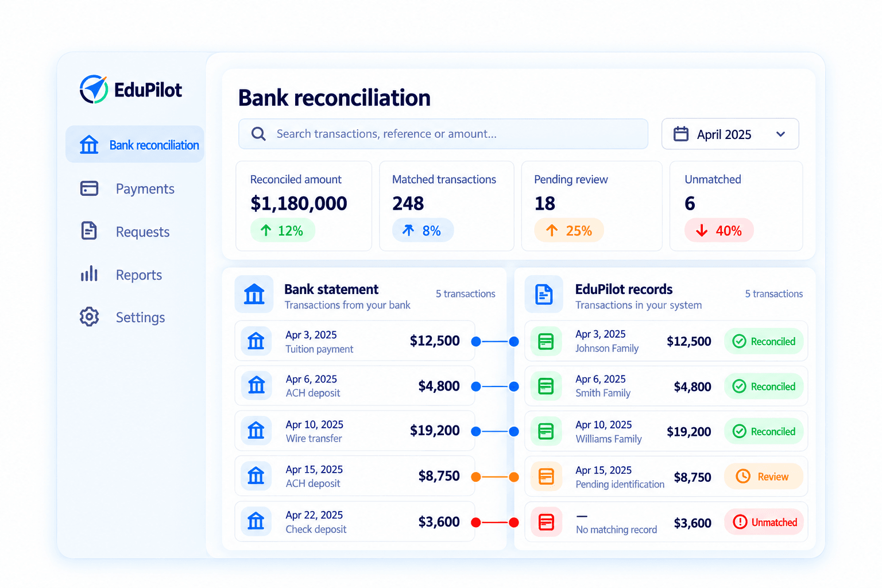882x588 pixels.
Task: Click the calendar icon beside April 2025
Action: (680, 134)
